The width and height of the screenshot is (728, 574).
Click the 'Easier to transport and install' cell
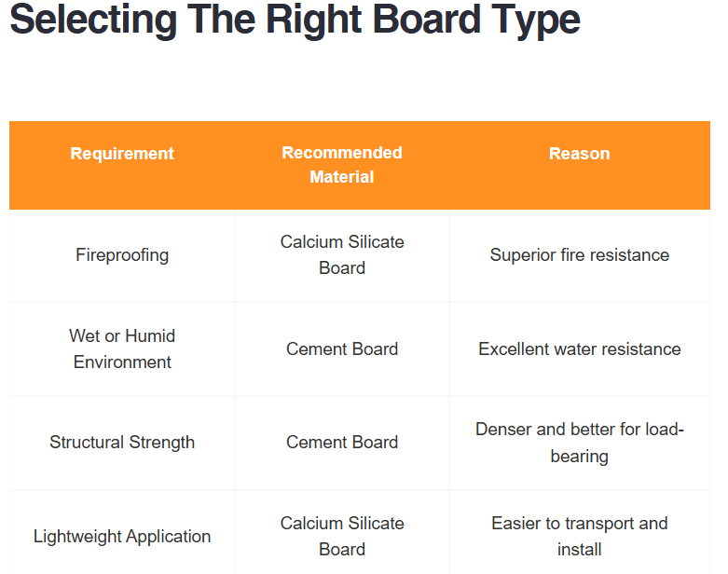coord(579,537)
